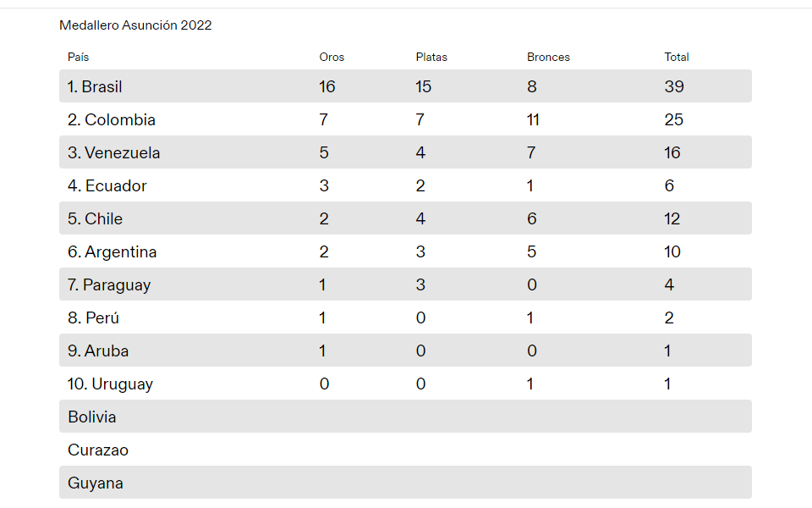Click the '10. Uruguay' country name
Screen dimensions: 812x508
coord(111,384)
